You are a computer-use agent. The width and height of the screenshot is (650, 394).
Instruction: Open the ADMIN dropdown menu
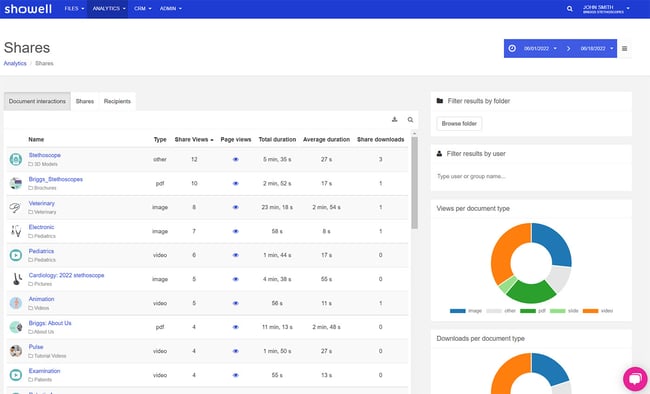(x=171, y=9)
